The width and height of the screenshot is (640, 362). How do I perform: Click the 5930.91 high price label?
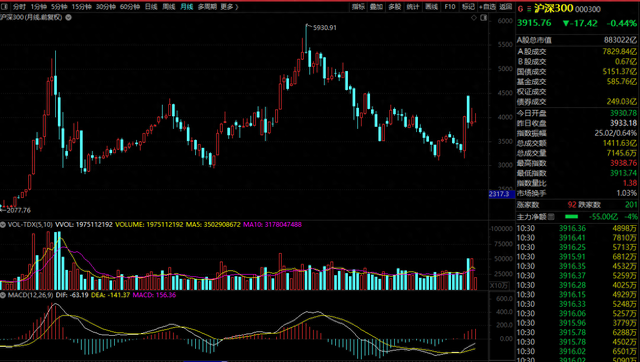pos(324,28)
